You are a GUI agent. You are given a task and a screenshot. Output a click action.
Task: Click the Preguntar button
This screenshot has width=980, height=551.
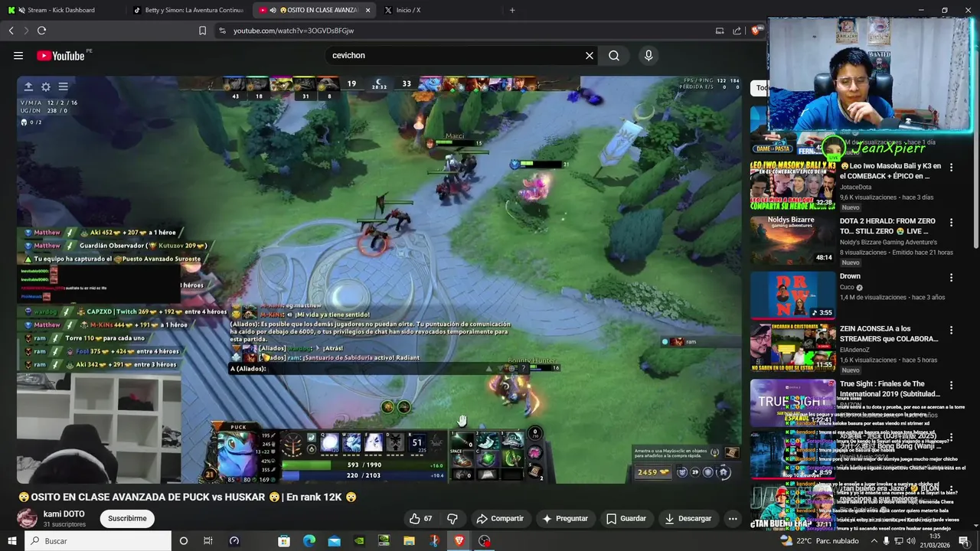564,518
